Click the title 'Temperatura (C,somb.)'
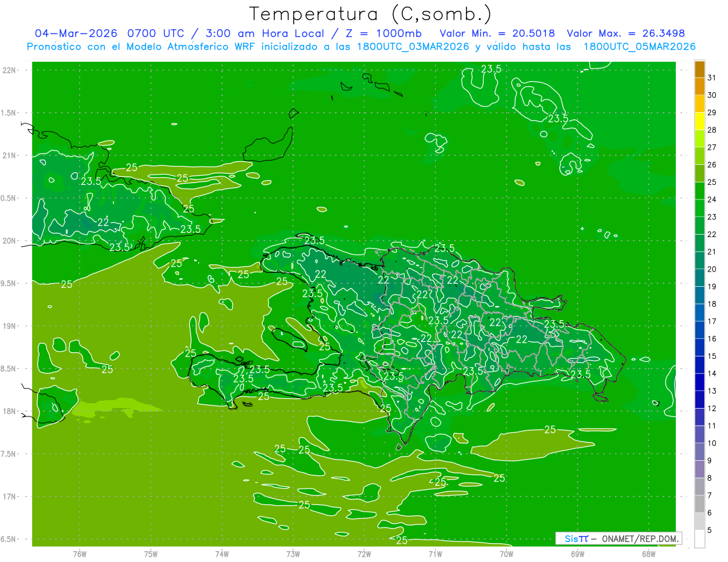This screenshot has height=562, width=728. [370, 14]
